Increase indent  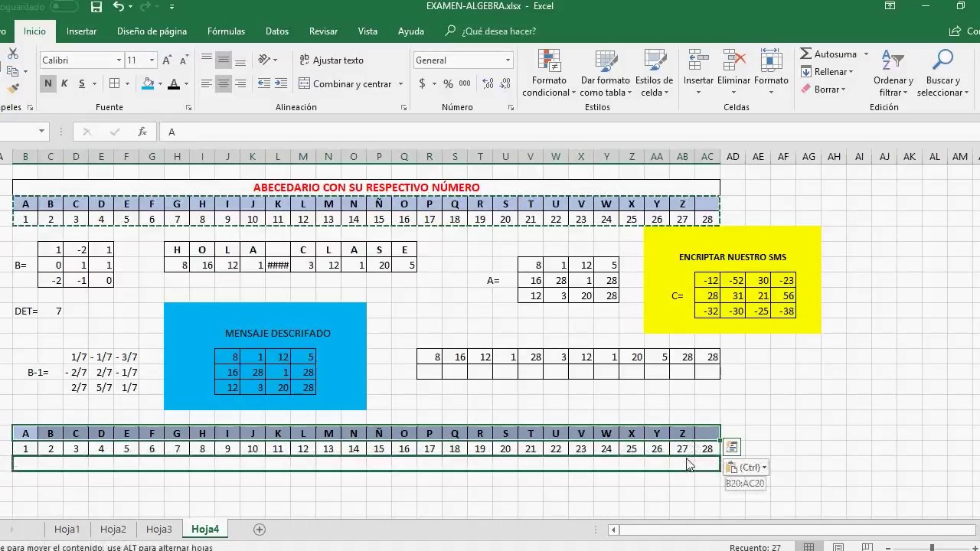pyautogui.click(x=280, y=83)
